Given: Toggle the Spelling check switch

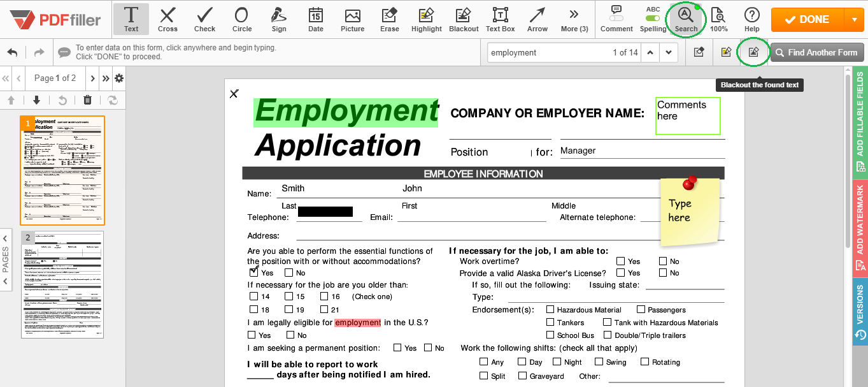Looking at the screenshot, I should click(x=653, y=18).
